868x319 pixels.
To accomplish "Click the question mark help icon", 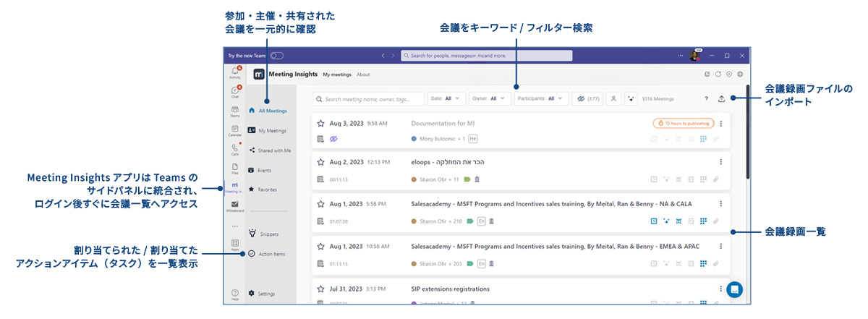I will [706, 99].
